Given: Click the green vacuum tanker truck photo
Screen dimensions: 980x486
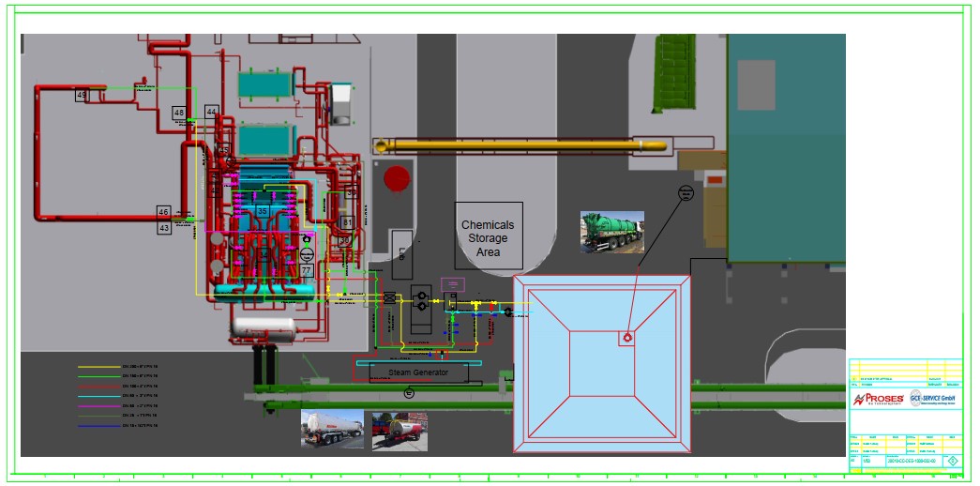Looking at the screenshot, I should click(x=611, y=232).
